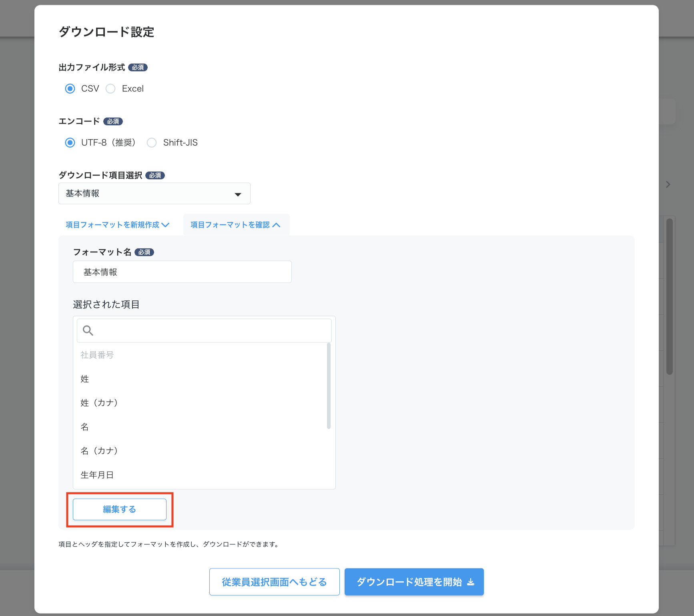This screenshot has width=694, height=616.
Task: Click the 編集する button
Action: click(120, 509)
